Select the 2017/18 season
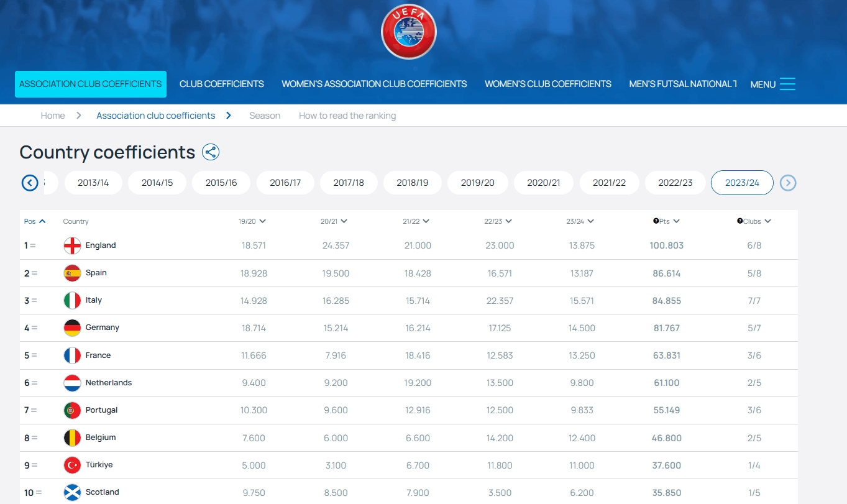This screenshot has height=504, width=847. tap(349, 183)
